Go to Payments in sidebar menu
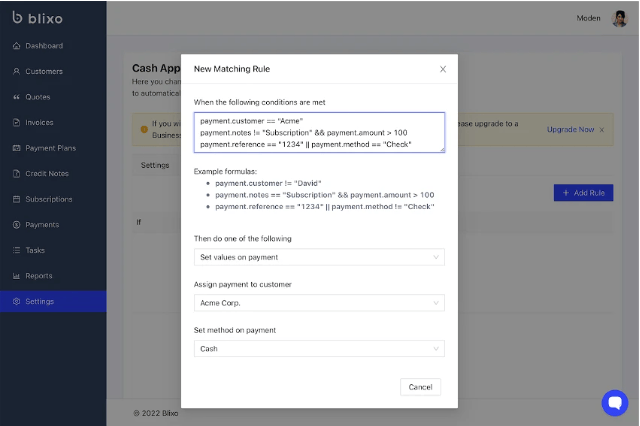Viewport: 640px width, 426px height. [42, 225]
